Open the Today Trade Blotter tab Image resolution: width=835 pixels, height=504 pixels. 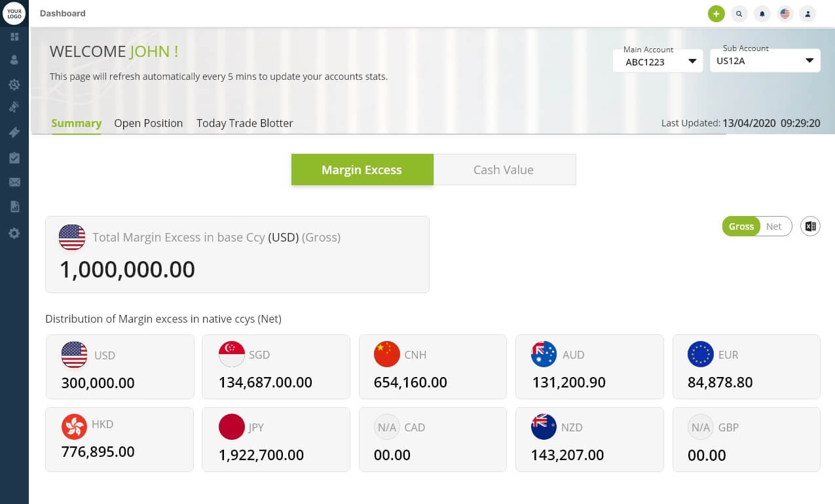click(x=244, y=123)
